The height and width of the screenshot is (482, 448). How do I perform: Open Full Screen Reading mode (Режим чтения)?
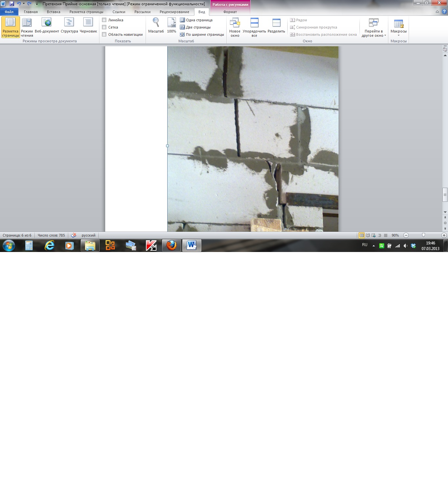tap(27, 27)
